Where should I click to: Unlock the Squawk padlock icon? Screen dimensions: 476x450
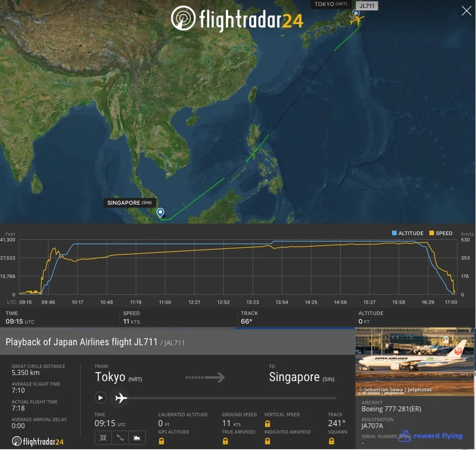331,441
